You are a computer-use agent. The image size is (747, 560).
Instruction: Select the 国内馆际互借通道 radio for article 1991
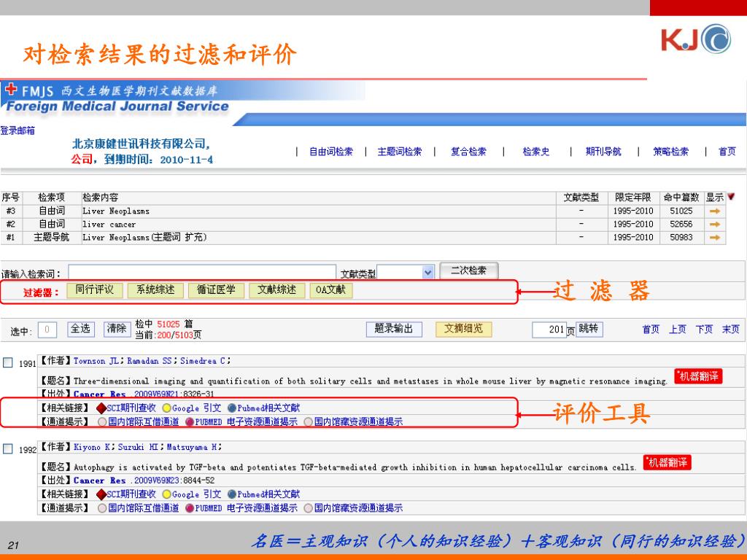click(102, 421)
